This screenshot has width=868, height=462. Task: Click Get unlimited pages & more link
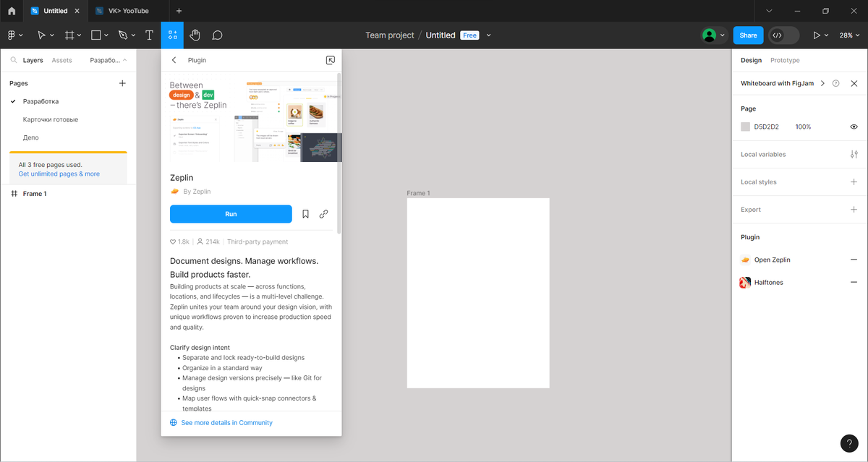[x=59, y=174]
